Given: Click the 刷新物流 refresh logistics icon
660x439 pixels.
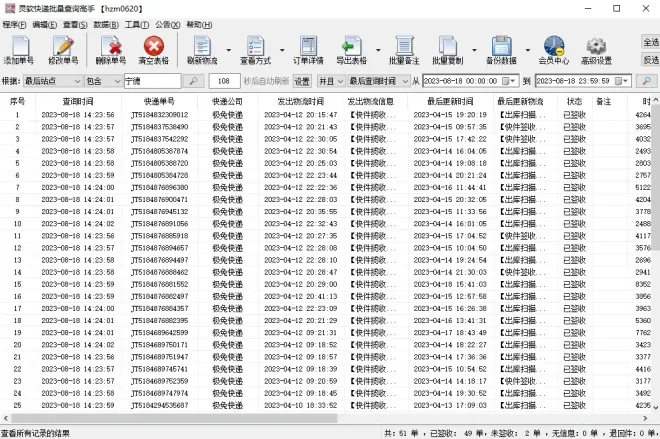Looking at the screenshot, I should click(201, 49).
